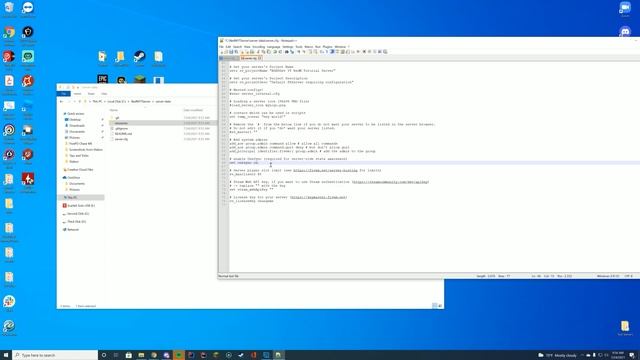Viewport: 640px width, 360px height.
Task: Follow the fivem.net server-hosting link
Action: tap(325, 170)
